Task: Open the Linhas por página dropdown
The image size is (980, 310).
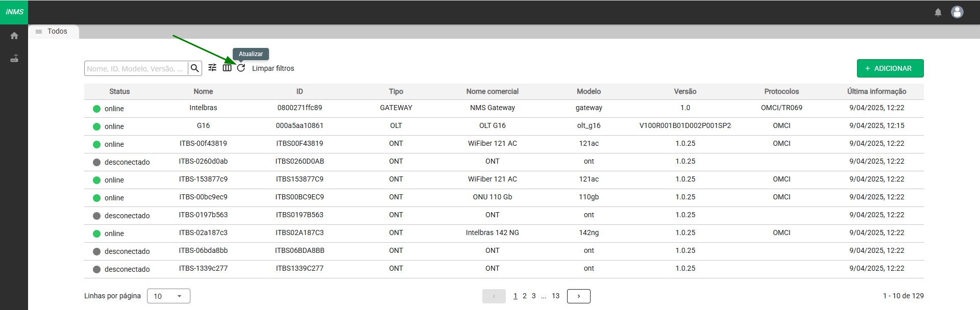Action: point(168,296)
